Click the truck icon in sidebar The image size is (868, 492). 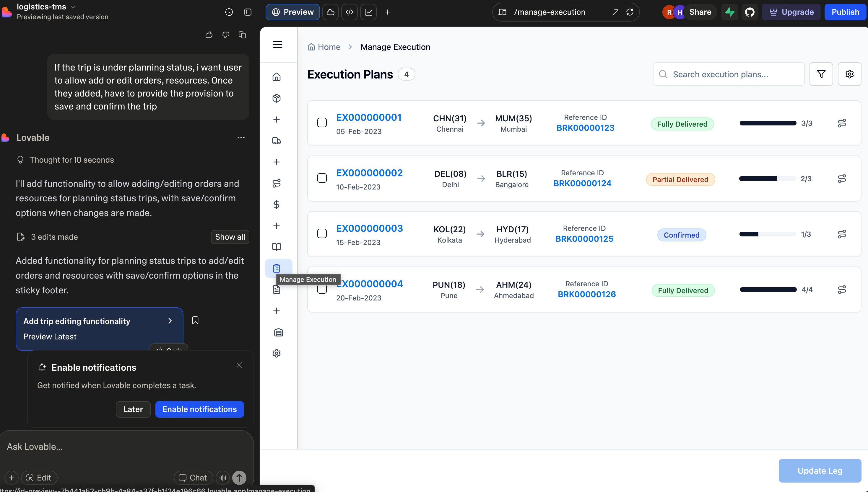pyautogui.click(x=276, y=141)
